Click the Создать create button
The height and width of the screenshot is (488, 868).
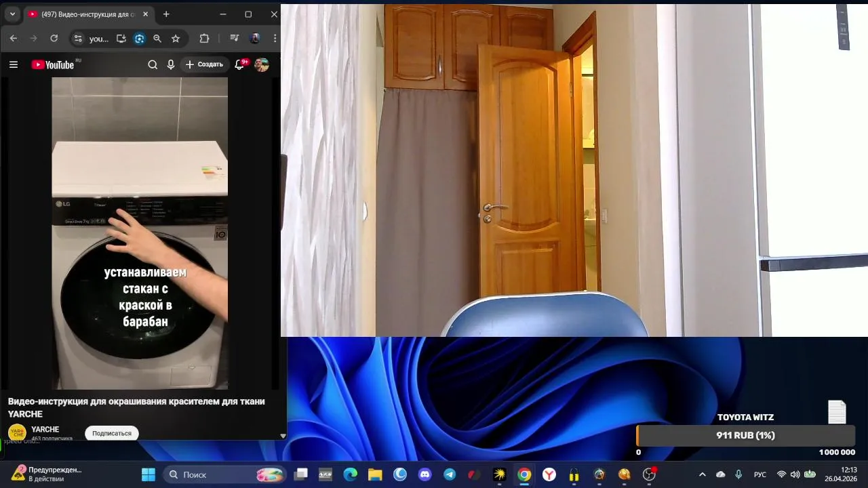coord(205,64)
